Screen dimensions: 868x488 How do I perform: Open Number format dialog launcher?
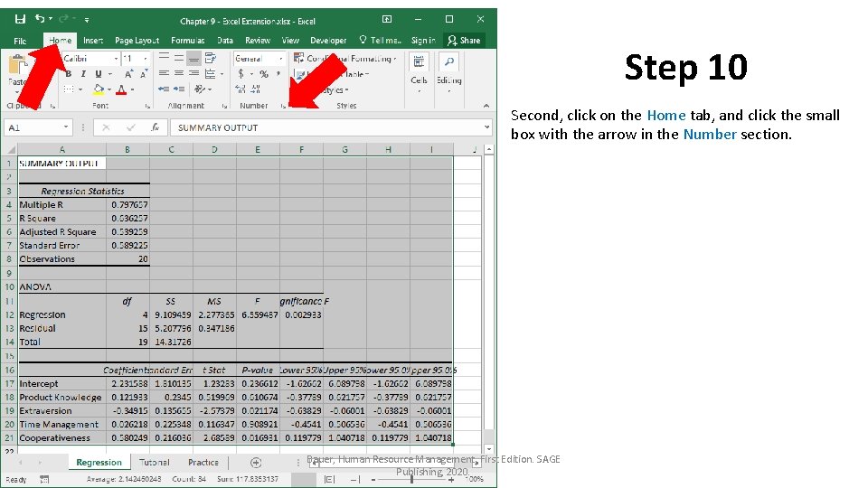click(x=283, y=106)
